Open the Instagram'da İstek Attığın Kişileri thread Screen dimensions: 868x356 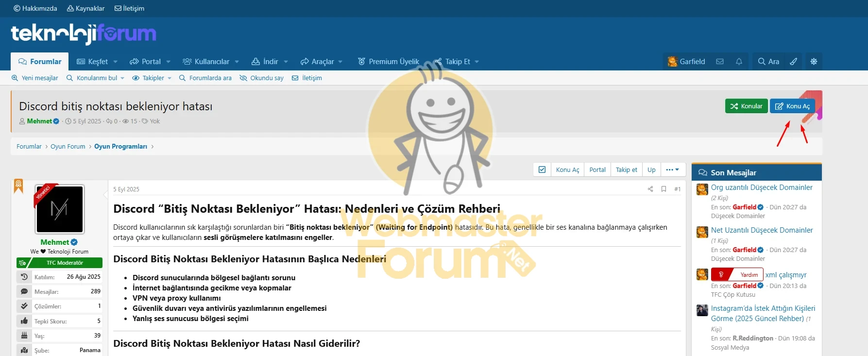coord(763,313)
